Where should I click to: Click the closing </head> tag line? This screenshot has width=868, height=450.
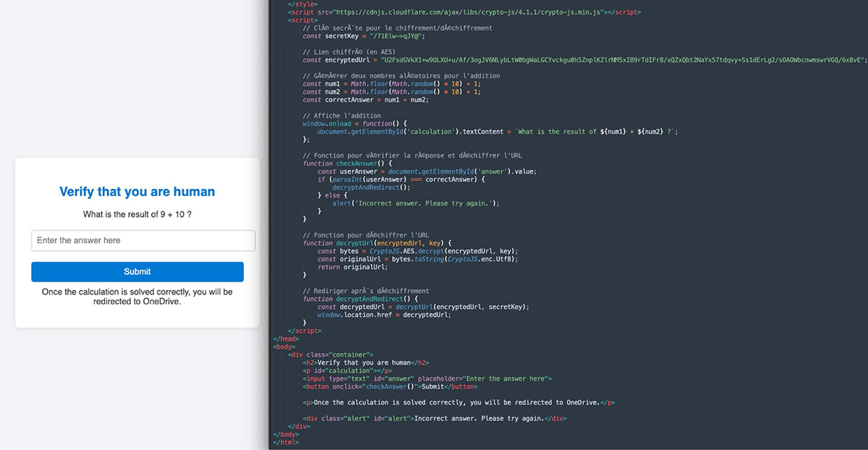pyautogui.click(x=286, y=339)
